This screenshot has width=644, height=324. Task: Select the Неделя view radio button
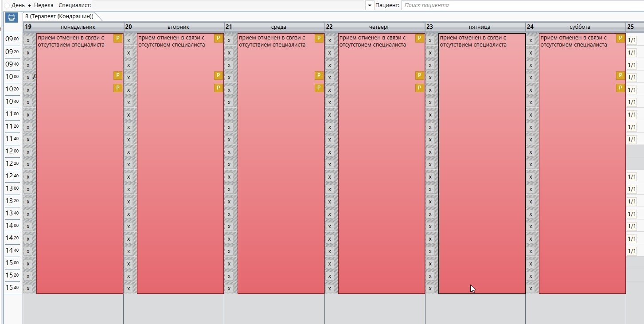30,5
